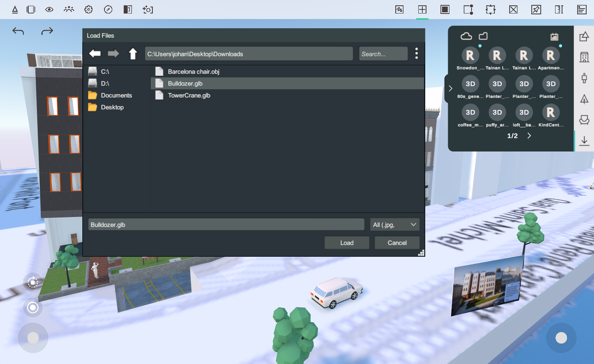Open the file type filter dropdown

pyautogui.click(x=394, y=224)
